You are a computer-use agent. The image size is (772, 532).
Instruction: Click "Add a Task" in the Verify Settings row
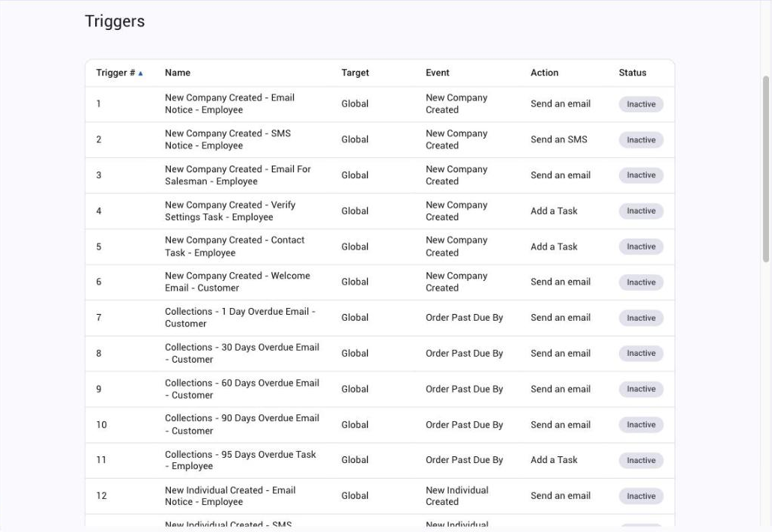coord(554,211)
